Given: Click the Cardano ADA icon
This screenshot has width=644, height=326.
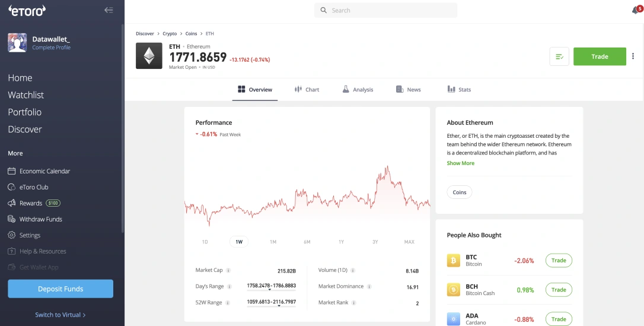Looking at the screenshot, I should [x=454, y=319].
